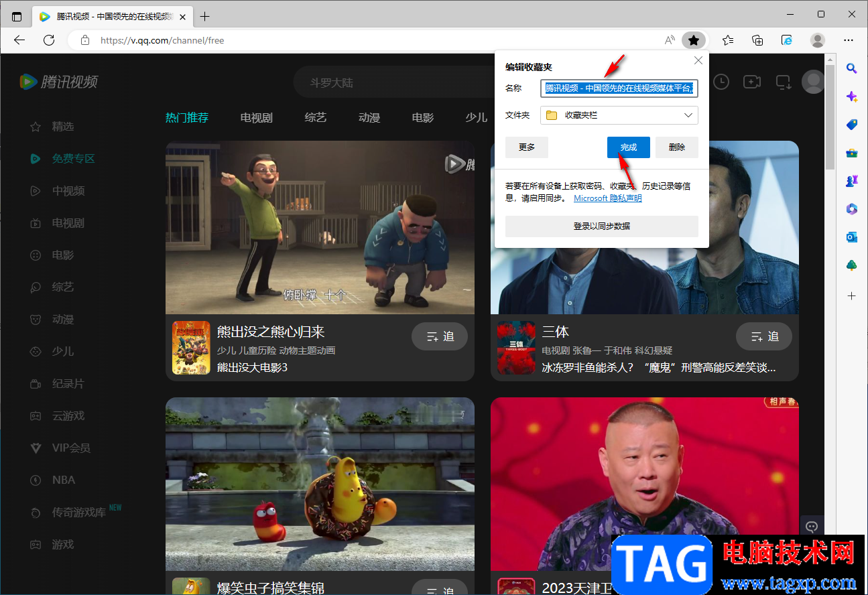Select the 电影 top tab
868x595 pixels.
[x=423, y=118]
